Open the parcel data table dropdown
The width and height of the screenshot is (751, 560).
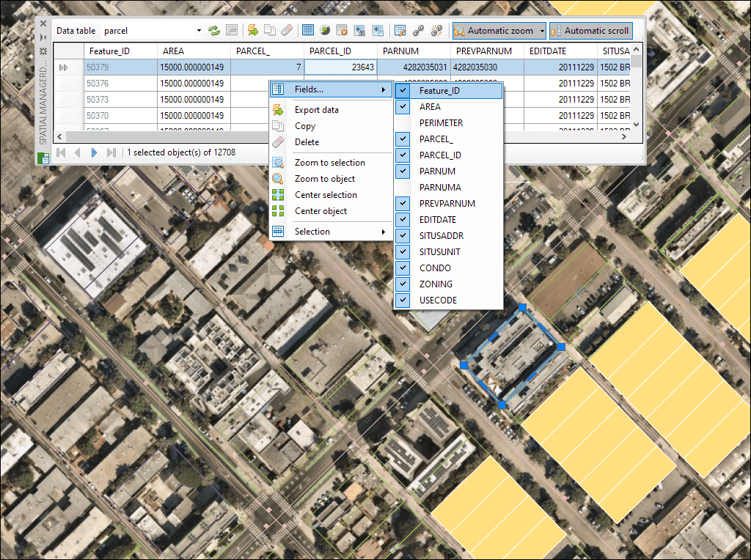199,31
